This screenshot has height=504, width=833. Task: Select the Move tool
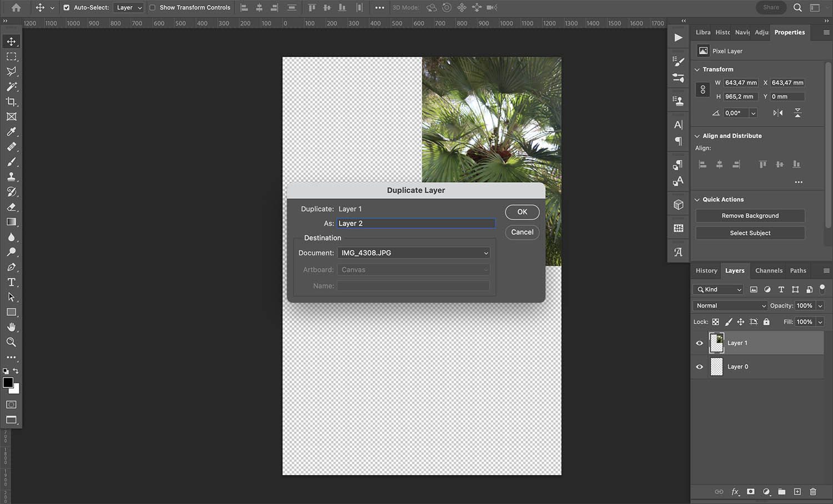pos(12,41)
